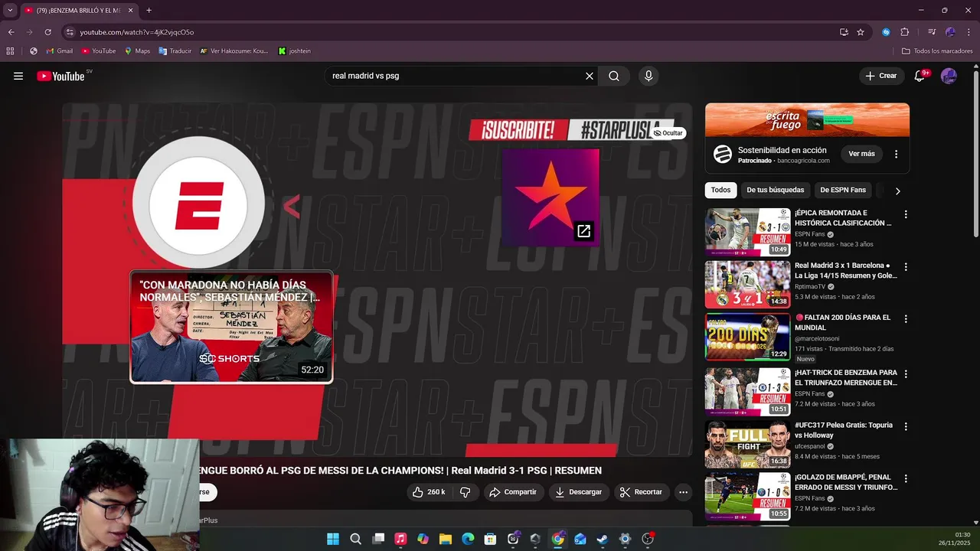980x551 pixels.
Task: Start voice search with microphone icon
Action: point(648,76)
